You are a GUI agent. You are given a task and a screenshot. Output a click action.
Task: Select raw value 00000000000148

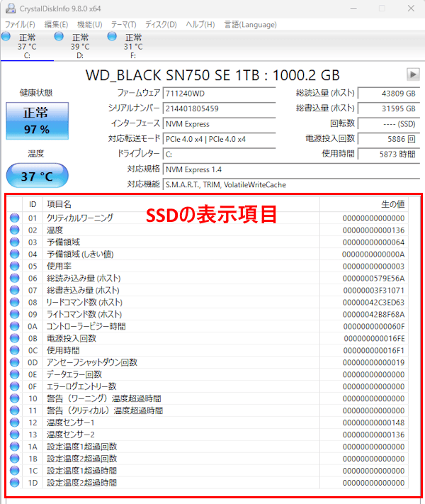point(373,422)
